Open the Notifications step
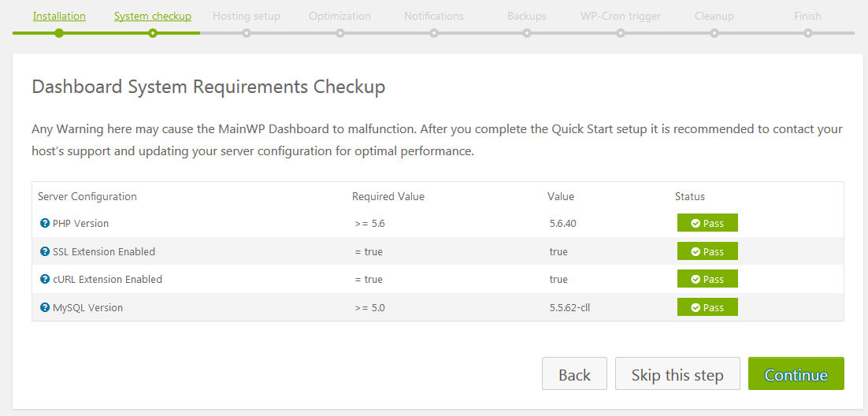868x416 pixels. point(434,17)
